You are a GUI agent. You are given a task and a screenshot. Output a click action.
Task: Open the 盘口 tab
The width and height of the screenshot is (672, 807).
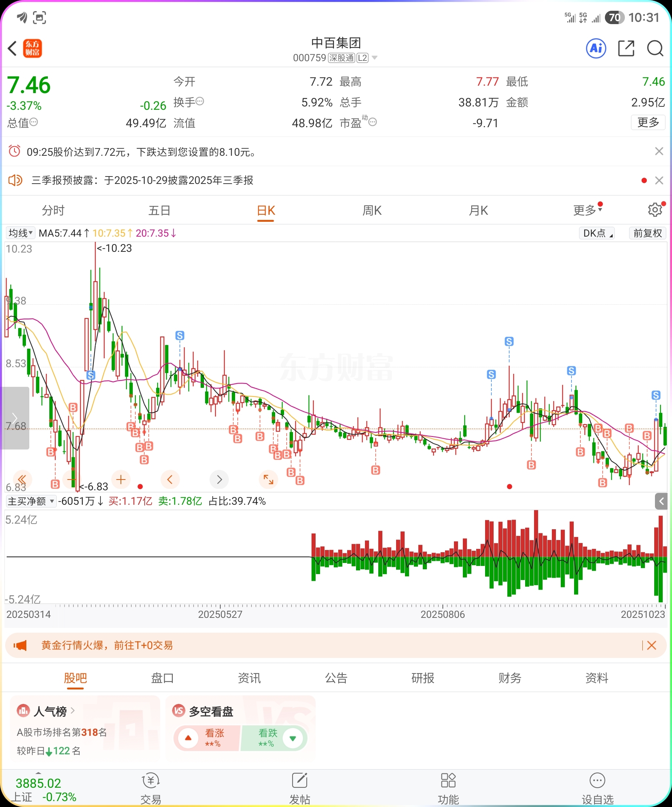coord(162,678)
